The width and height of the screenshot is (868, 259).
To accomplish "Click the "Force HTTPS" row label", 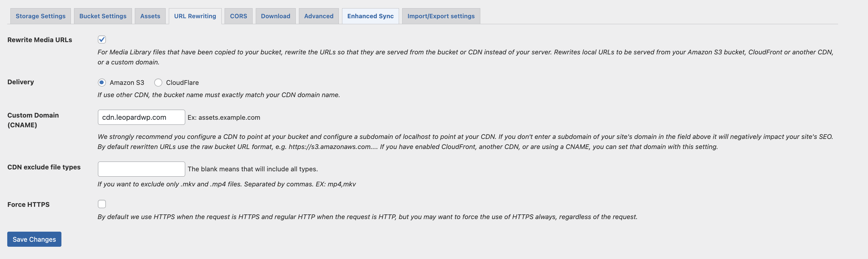I will tap(28, 205).
